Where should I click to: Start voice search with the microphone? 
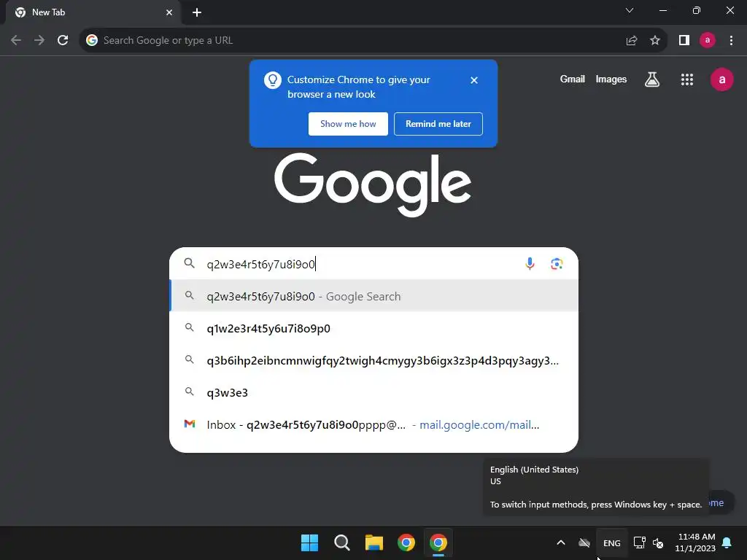[530, 263]
